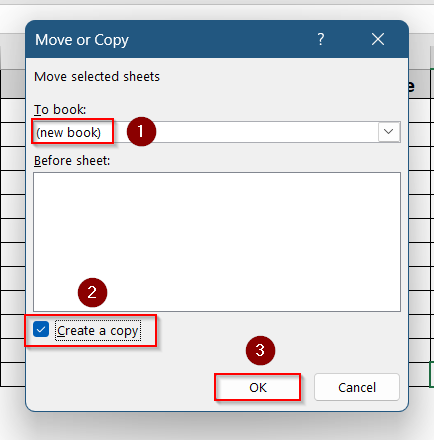Viewport: 434px width, 440px height.
Task: Select the (new book) combo box text
Action: 68,132
